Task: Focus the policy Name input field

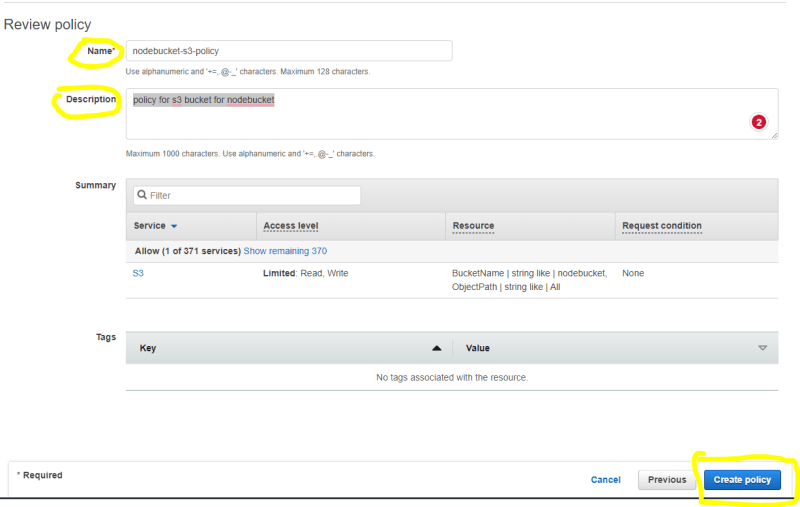Action: tap(289, 50)
